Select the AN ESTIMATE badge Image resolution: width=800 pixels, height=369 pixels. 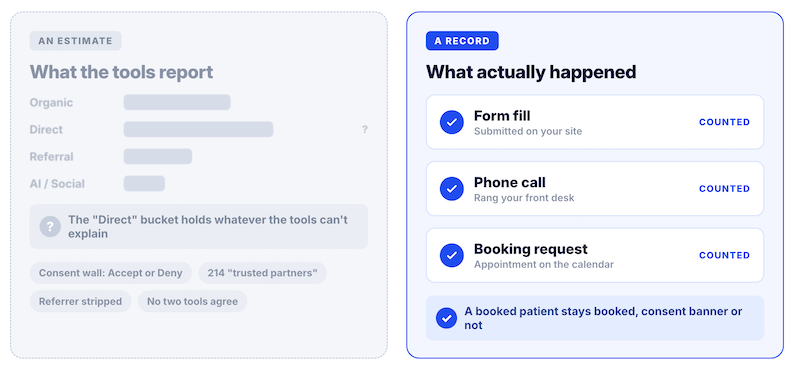coord(76,41)
